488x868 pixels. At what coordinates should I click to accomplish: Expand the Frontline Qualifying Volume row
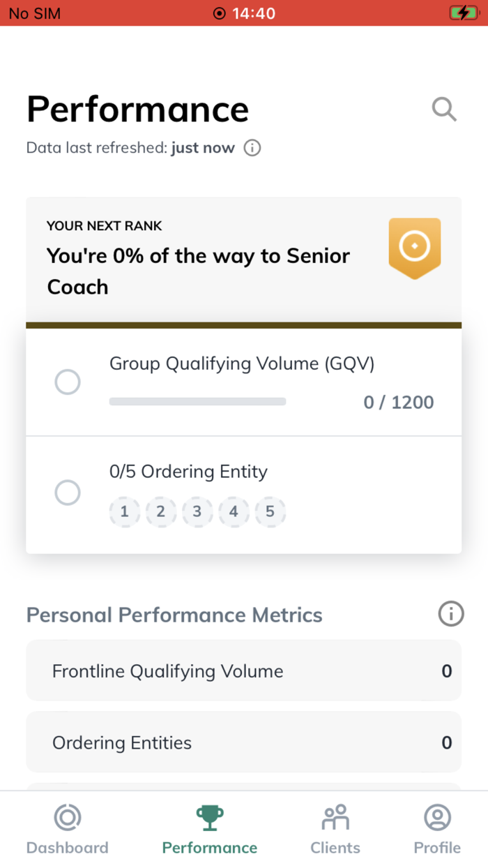click(x=243, y=671)
